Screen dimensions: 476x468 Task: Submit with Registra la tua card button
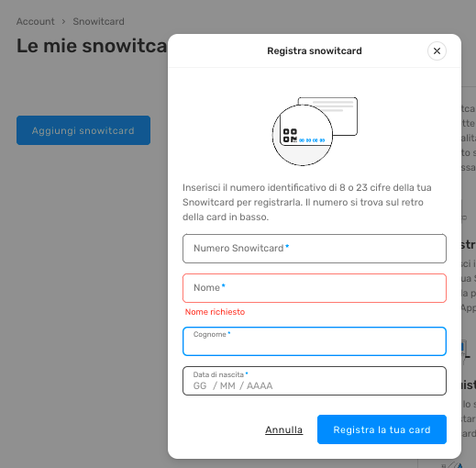[x=382, y=429]
